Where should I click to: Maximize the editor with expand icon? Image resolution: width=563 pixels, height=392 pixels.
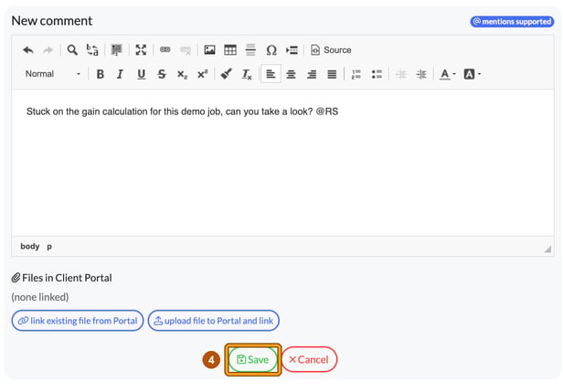141,50
